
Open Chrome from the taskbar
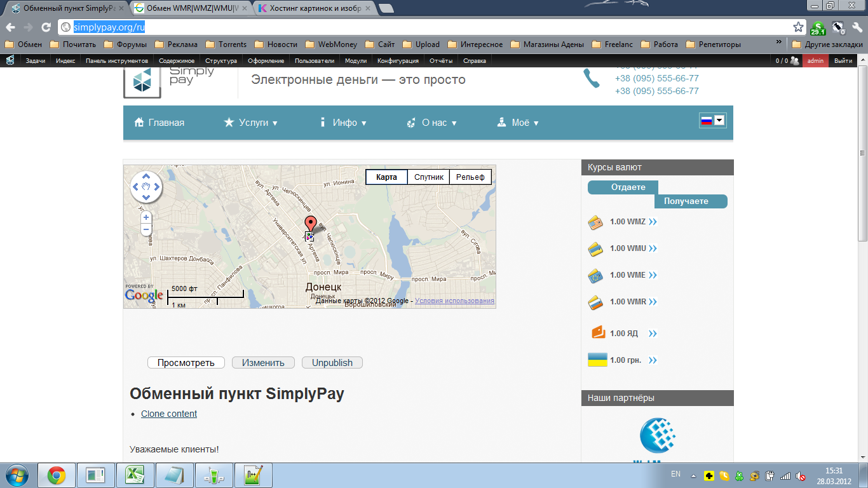point(57,475)
